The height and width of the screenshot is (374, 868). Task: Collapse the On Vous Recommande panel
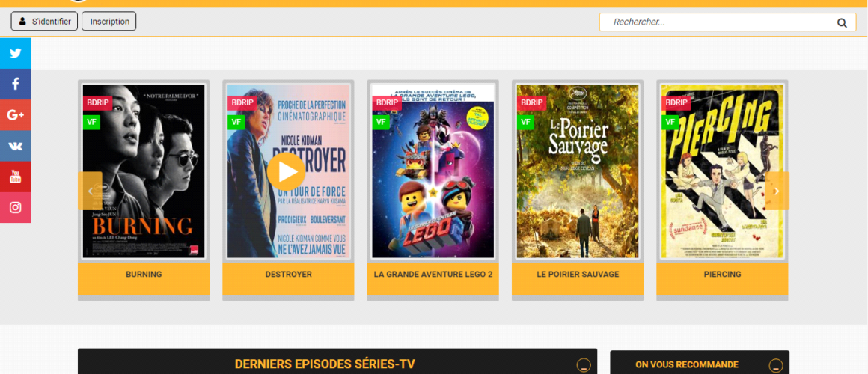pyautogui.click(x=776, y=366)
